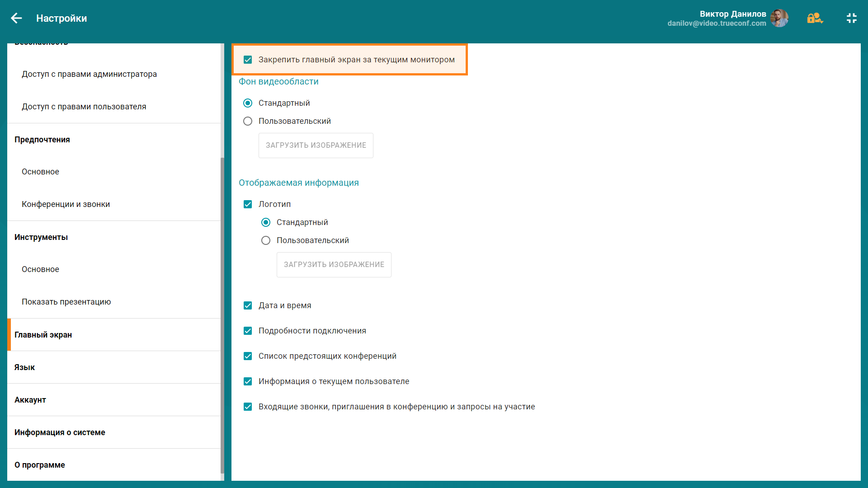The image size is (868, 488).
Task: Select Главный экран in sidebar
Action: tap(114, 335)
